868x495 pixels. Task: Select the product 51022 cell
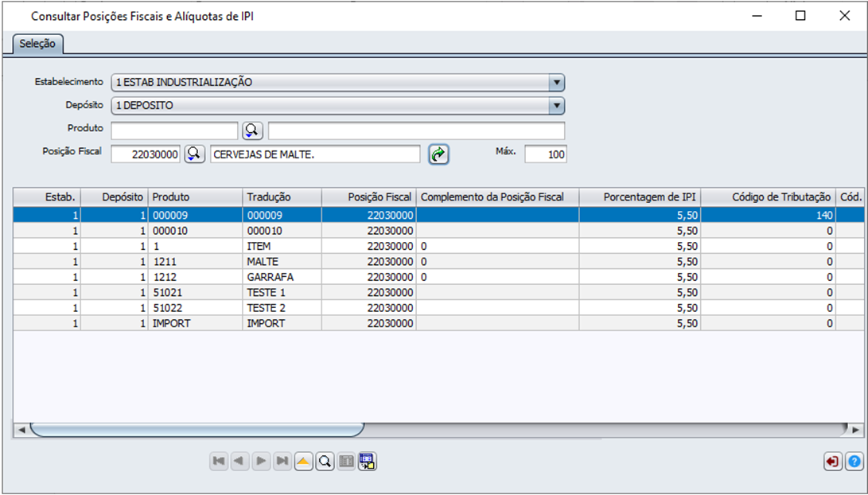tap(196, 308)
